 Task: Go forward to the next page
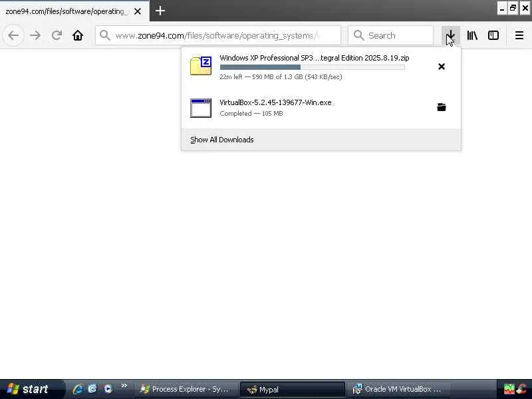point(35,35)
